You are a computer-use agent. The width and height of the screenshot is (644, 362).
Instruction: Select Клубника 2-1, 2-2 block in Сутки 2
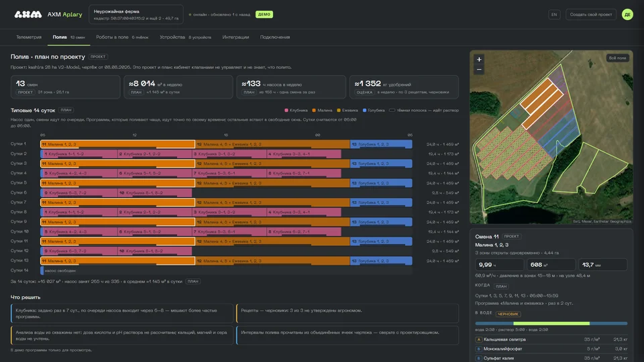click(x=155, y=154)
